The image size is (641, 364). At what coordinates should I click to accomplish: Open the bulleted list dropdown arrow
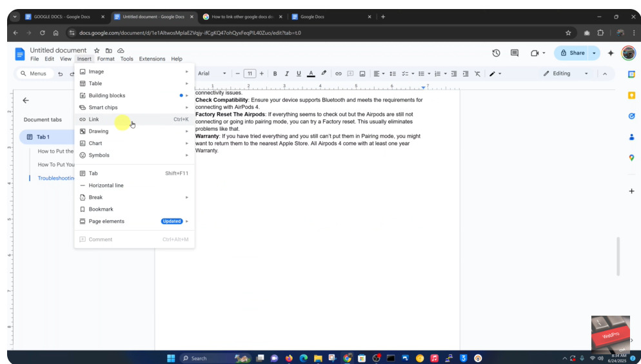429,74
